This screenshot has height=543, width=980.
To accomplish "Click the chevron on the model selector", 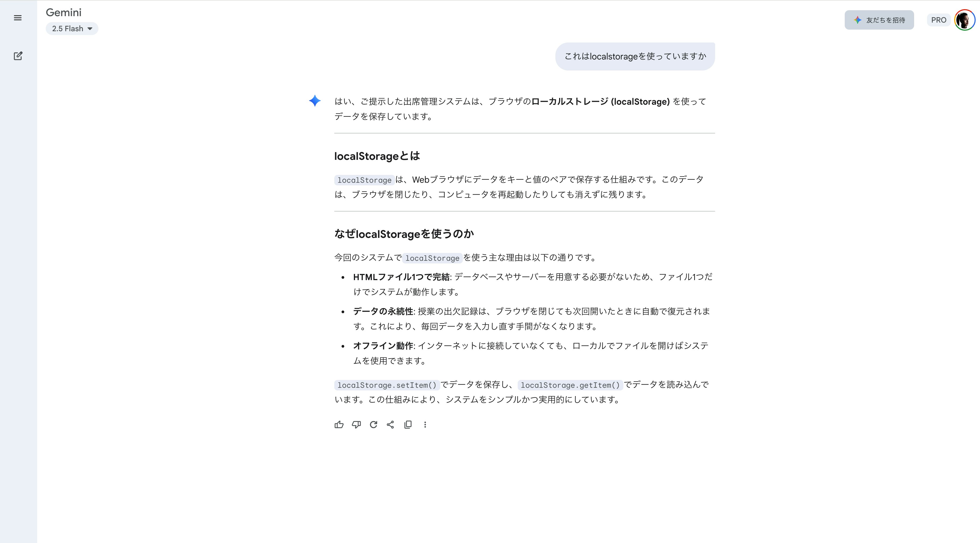I will point(90,29).
